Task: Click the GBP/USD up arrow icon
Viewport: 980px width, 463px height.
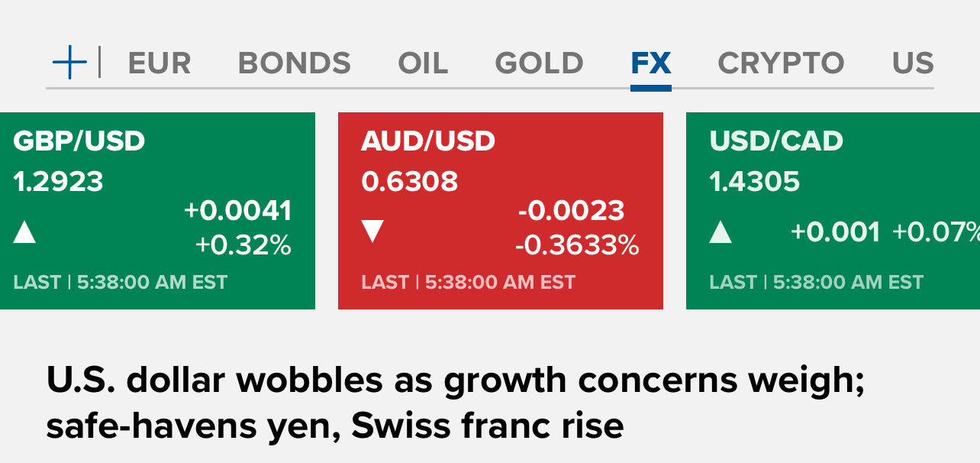Action: click(24, 231)
